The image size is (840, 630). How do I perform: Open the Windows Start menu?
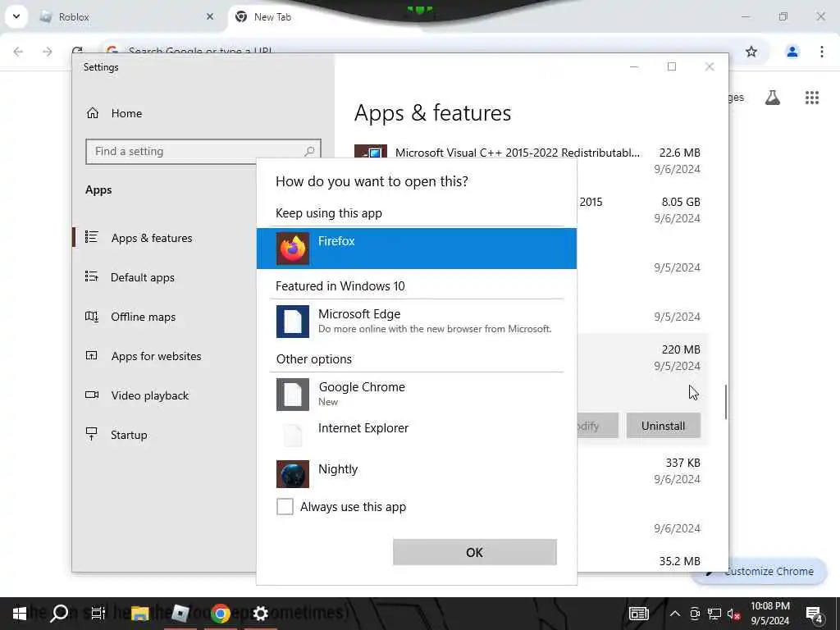[x=20, y=614]
